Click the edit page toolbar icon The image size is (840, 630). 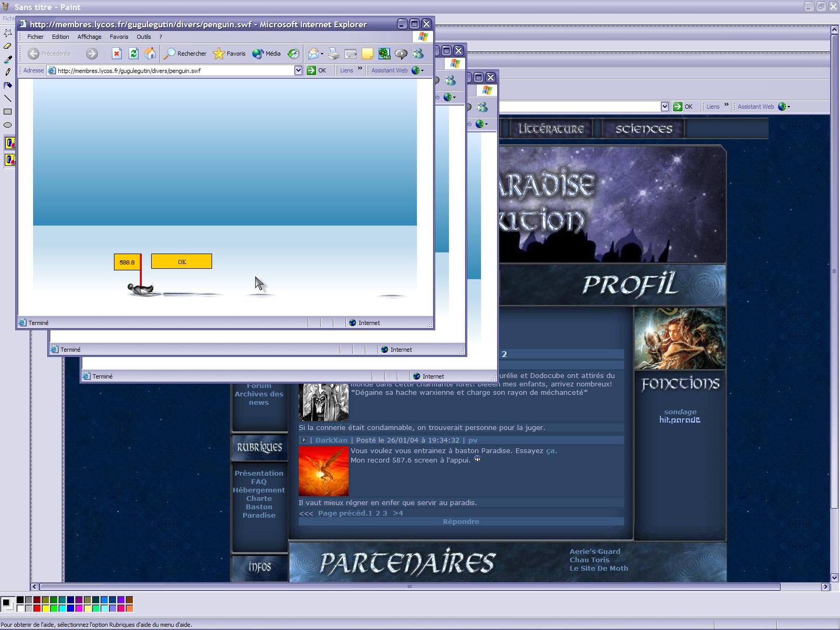pos(351,54)
